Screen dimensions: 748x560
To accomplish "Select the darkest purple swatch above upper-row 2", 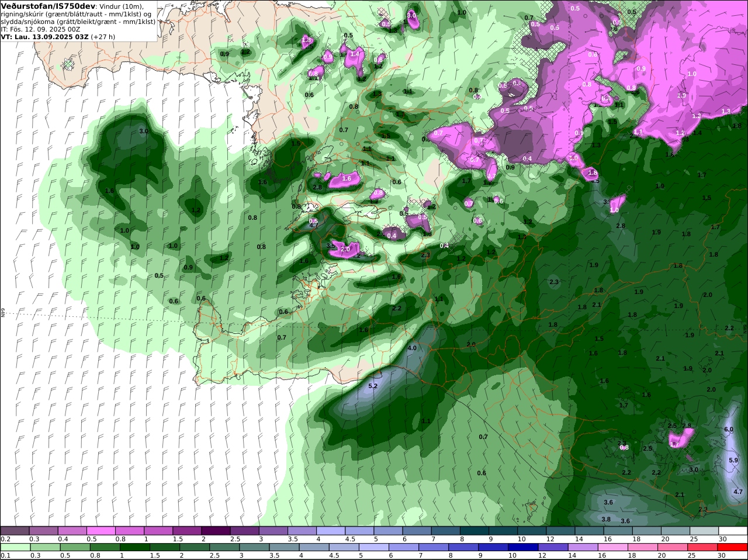I will coord(216,531).
